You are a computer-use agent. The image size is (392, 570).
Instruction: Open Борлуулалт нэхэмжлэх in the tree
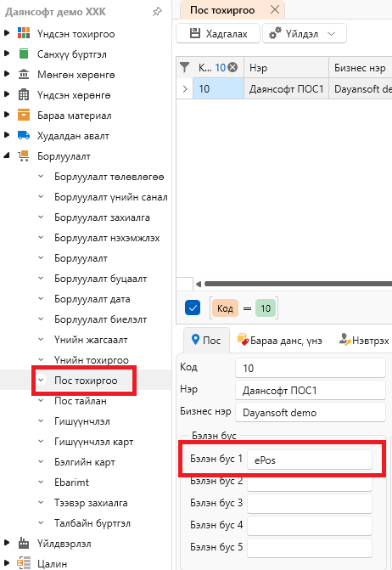pyautogui.click(x=107, y=238)
